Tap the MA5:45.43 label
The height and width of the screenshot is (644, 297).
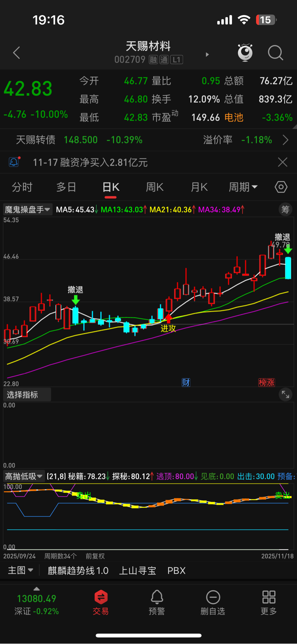click(x=77, y=210)
